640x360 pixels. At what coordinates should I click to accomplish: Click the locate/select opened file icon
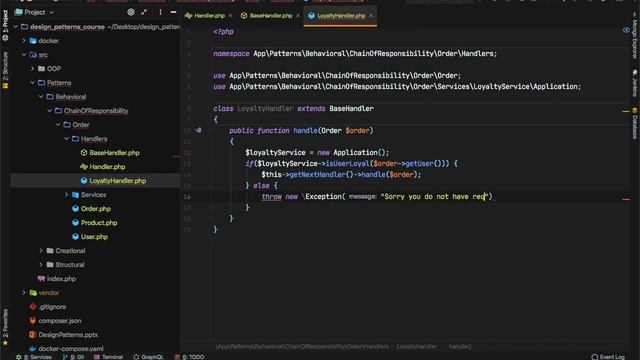click(131, 12)
